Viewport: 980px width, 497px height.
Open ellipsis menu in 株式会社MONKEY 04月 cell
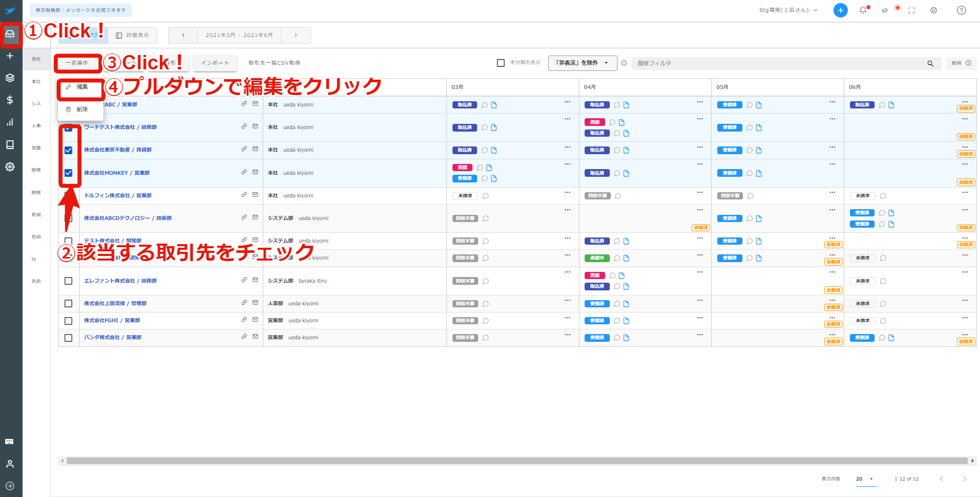[700, 164]
